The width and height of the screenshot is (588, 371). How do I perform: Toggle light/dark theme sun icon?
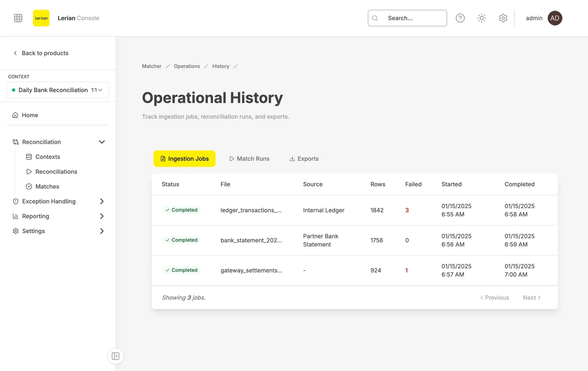click(482, 18)
